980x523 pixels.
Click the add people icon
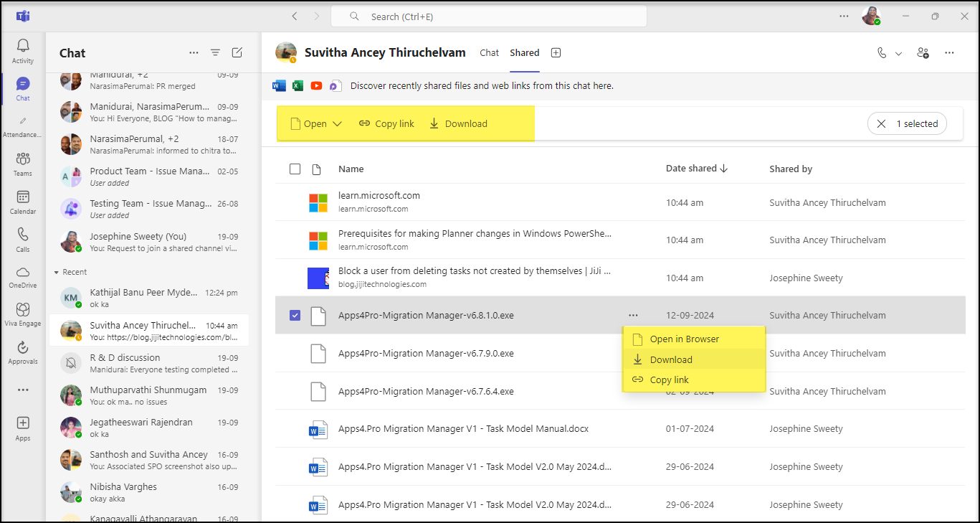pos(923,52)
